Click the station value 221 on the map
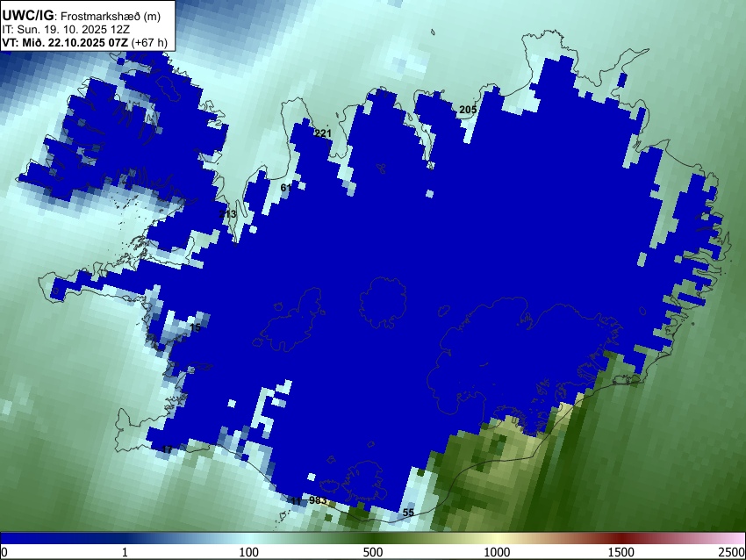Viewport: 746px width, 560px height. tap(323, 133)
